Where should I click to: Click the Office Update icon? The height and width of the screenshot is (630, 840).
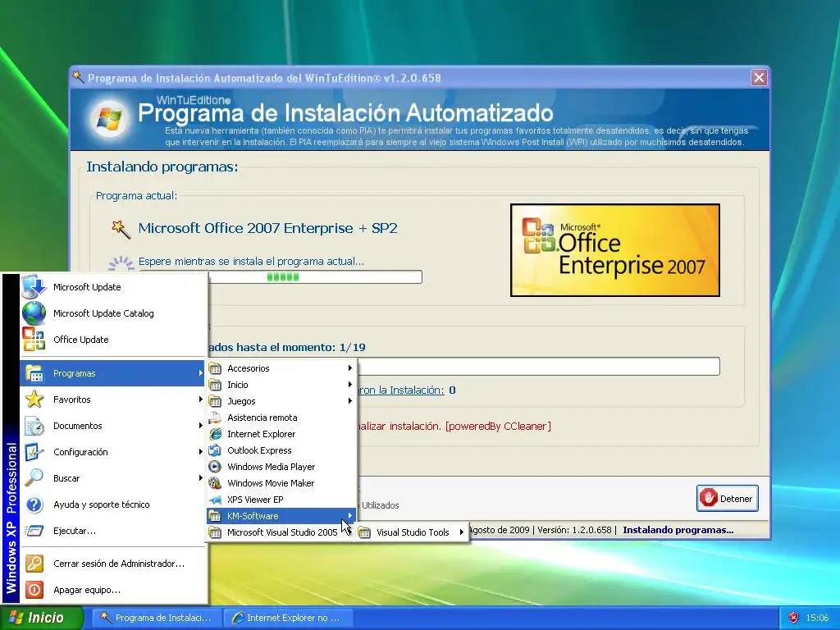34,339
